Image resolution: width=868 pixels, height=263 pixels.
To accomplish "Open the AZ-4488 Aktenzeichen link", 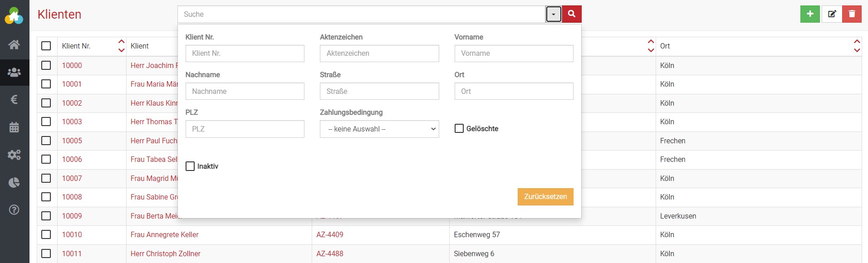I will pos(330,253).
